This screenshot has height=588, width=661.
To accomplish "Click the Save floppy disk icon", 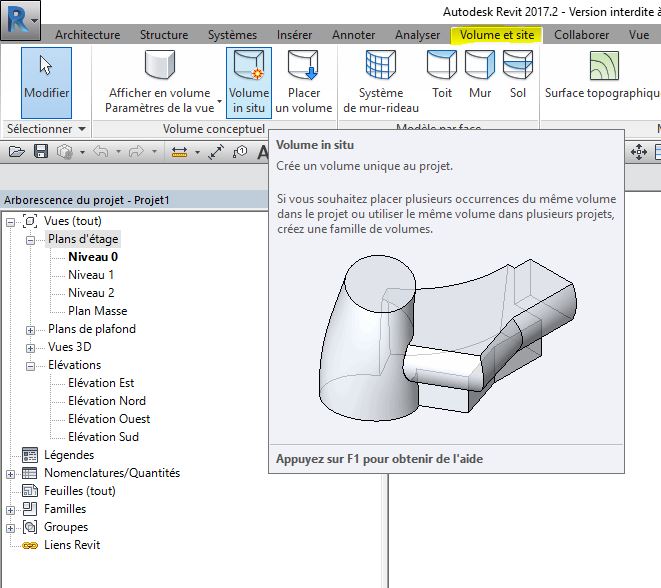I will [41, 151].
